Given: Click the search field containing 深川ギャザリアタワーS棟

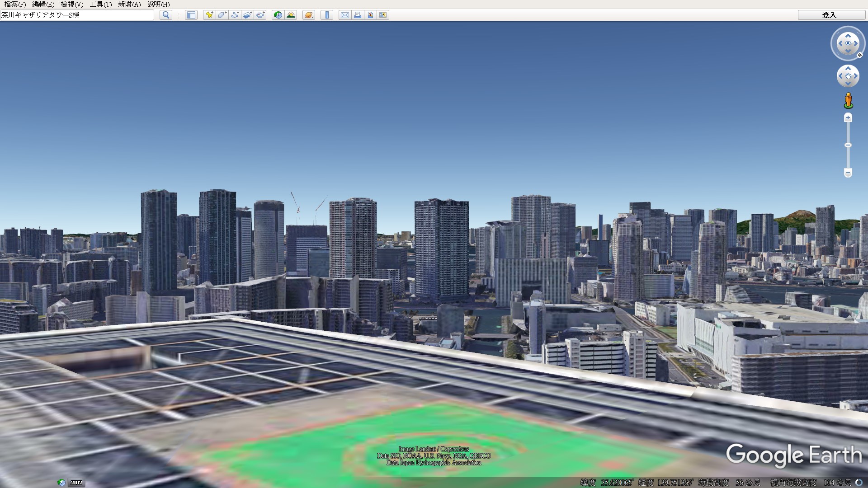Looking at the screenshot, I should coord(77,15).
